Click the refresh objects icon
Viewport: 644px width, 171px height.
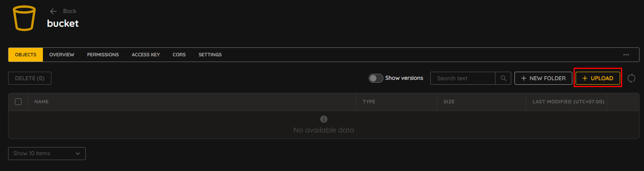coord(631,78)
